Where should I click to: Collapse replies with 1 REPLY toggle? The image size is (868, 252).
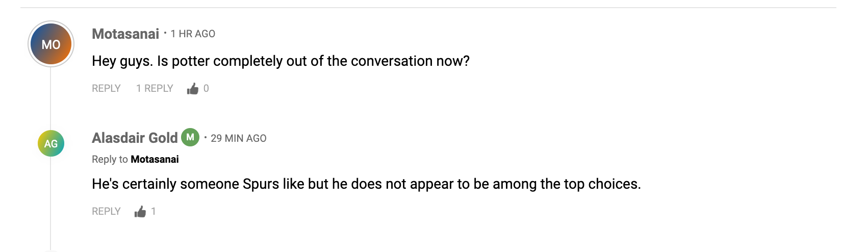tap(155, 88)
